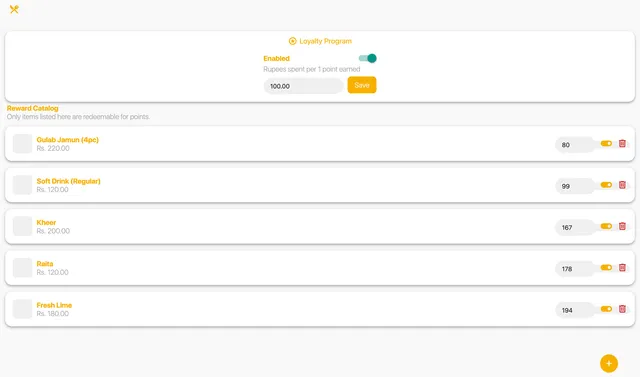Click 'Only items listed here are redeemable' note
Image resolution: width=640 pixels, height=377 pixels.
[x=78, y=117]
